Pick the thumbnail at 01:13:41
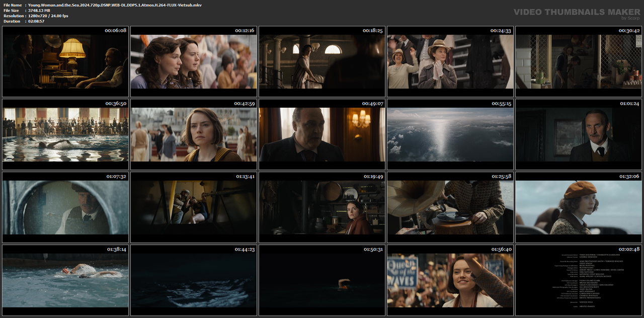Screen dimensions: 644x318 [x=194, y=207]
